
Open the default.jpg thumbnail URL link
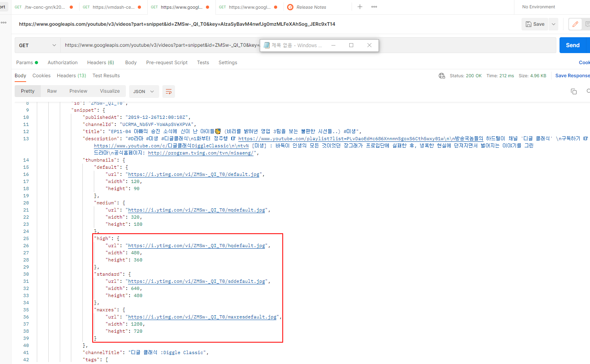point(194,174)
